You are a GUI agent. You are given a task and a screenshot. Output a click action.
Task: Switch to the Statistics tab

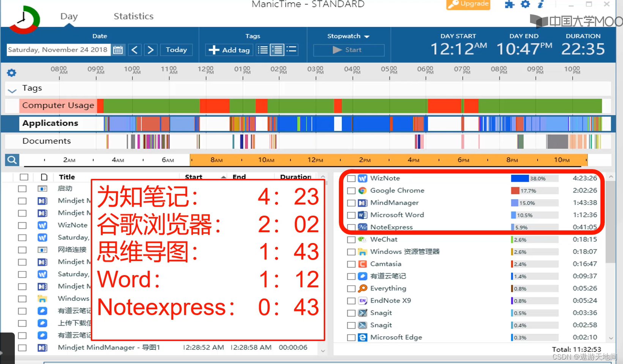134,16
